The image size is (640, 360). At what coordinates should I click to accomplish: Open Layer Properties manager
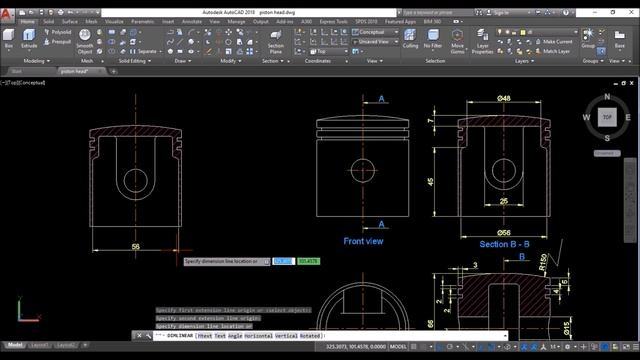pyautogui.click(x=482, y=41)
